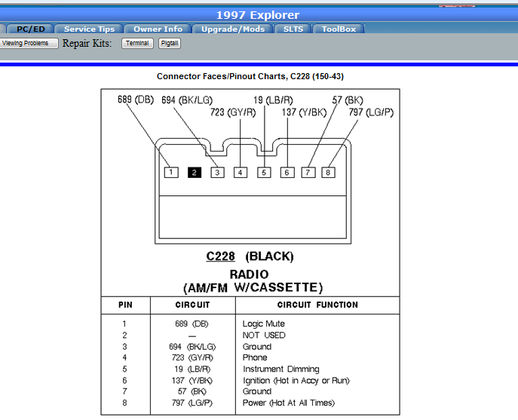The image size is (518, 420).
Task: Click the 57 (BK) table circuit cell
Action: (x=192, y=391)
